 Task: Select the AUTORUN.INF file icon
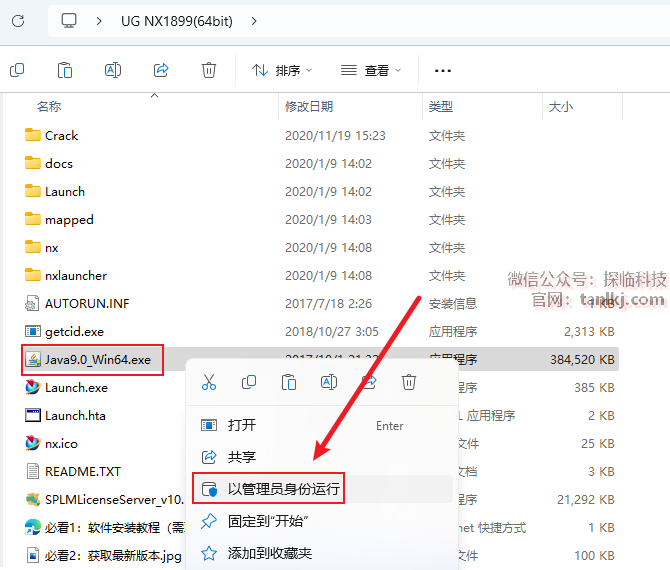pyautogui.click(x=33, y=303)
